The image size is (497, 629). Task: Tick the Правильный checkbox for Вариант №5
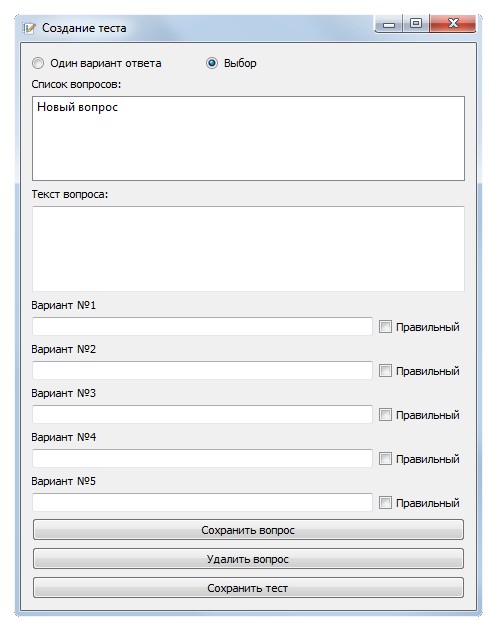(385, 503)
